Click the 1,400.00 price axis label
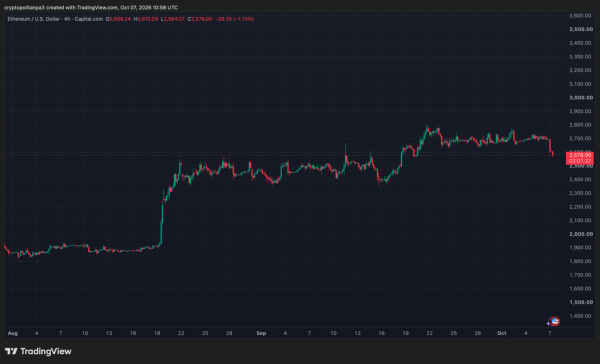The width and height of the screenshot is (600, 364). click(581, 316)
